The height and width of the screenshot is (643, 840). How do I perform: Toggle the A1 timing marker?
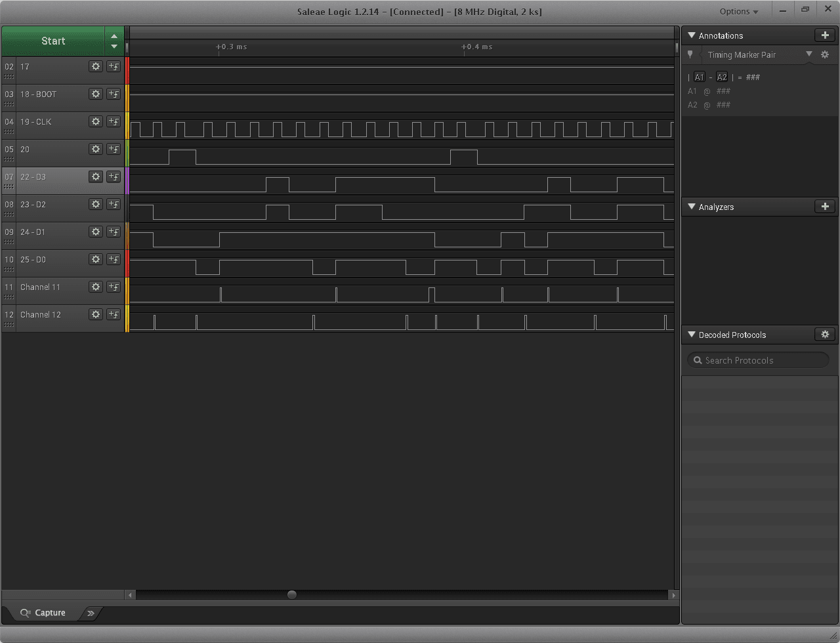click(x=700, y=77)
